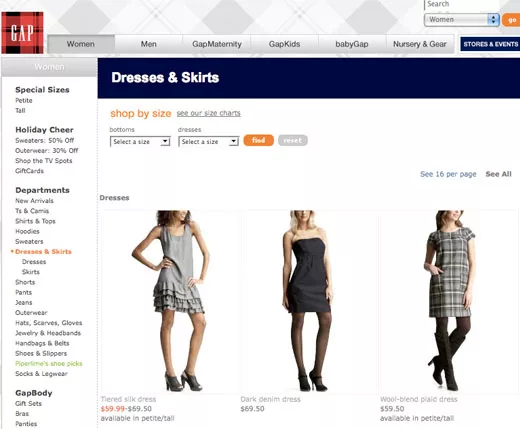520x429 pixels.
Task: Click the orange find button
Action: pos(259,140)
